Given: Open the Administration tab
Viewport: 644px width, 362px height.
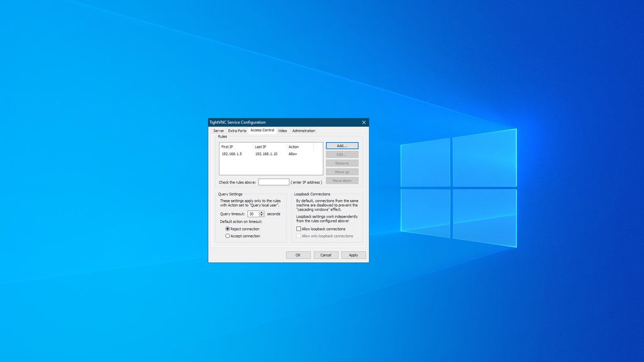Looking at the screenshot, I should click(x=304, y=131).
